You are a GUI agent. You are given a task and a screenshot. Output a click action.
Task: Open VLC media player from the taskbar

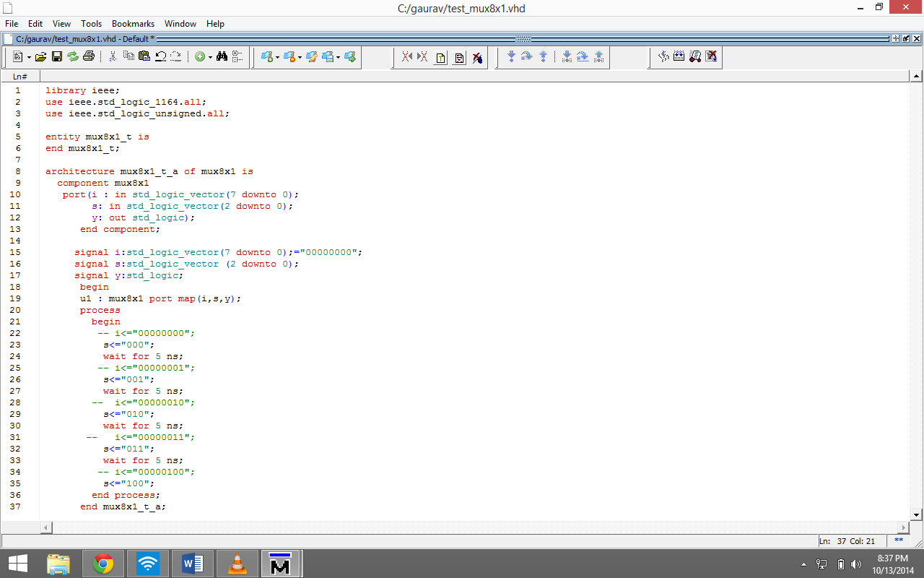point(237,564)
